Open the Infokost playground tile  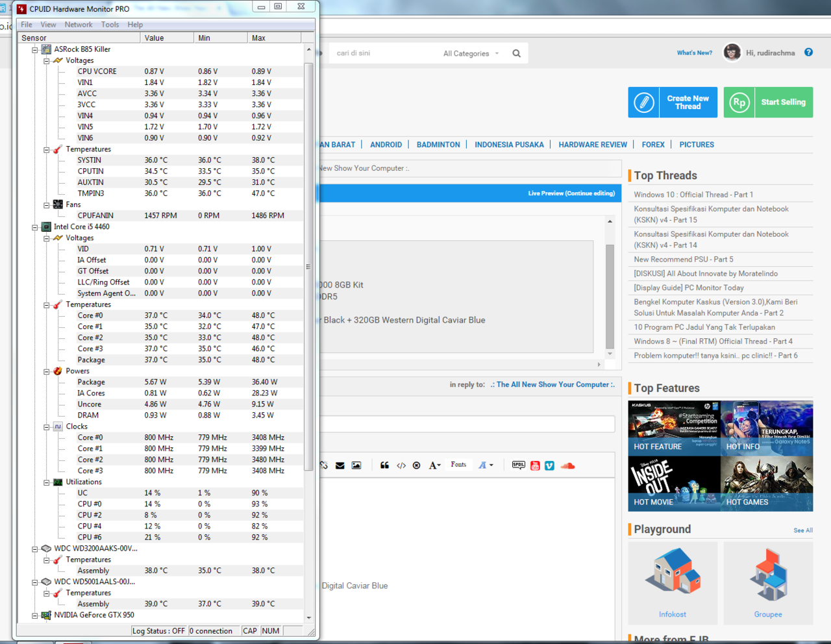pos(673,583)
